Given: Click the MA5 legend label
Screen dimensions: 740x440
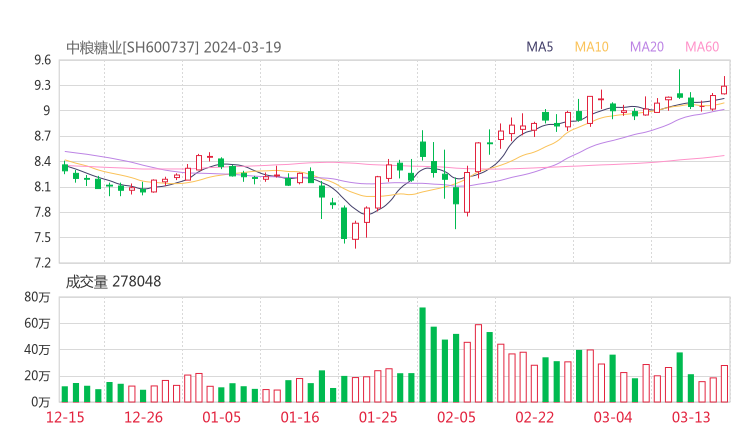Looking at the screenshot, I should [539, 47].
